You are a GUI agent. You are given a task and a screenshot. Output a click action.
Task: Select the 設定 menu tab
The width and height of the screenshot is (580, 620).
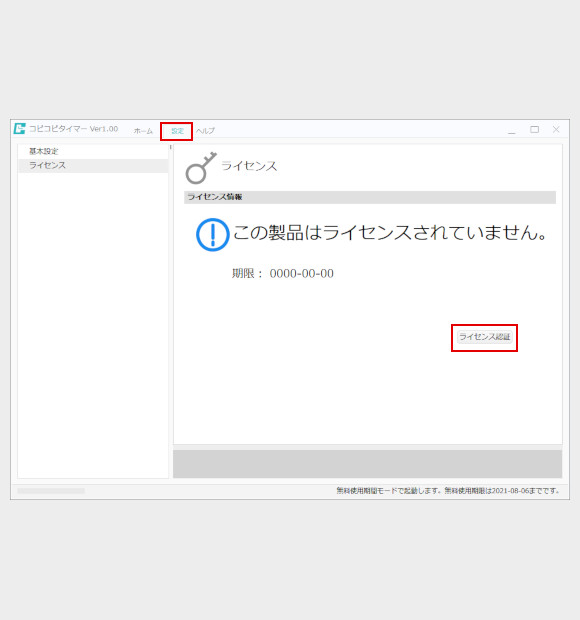[178, 131]
